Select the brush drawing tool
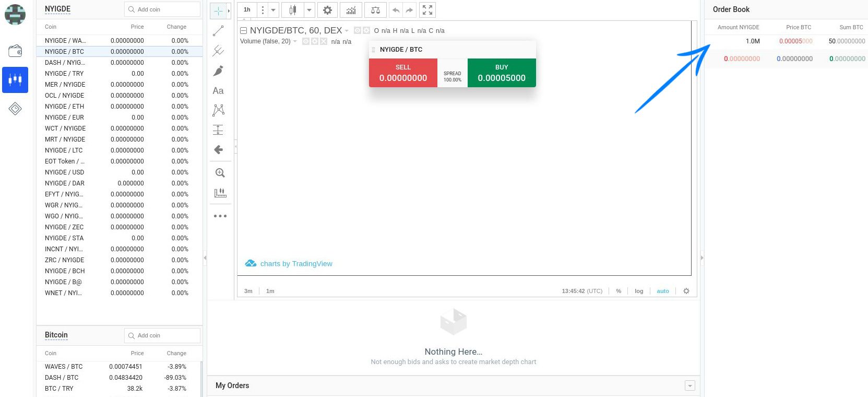Screen dimensions: 868x397 pyautogui.click(x=218, y=71)
